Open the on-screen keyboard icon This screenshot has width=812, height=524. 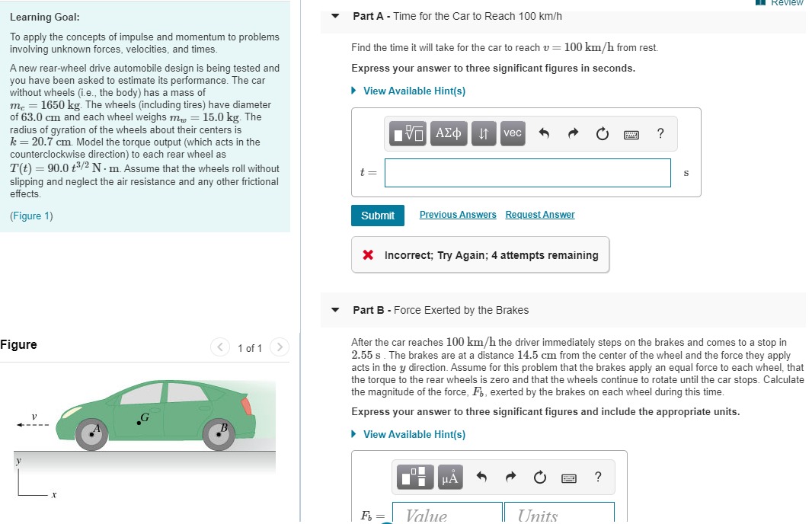[631, 133]
